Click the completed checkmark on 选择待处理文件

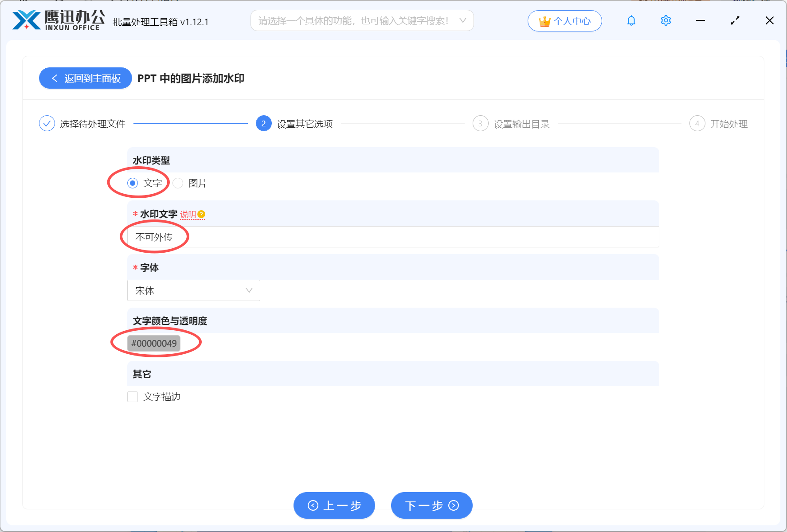47,123
